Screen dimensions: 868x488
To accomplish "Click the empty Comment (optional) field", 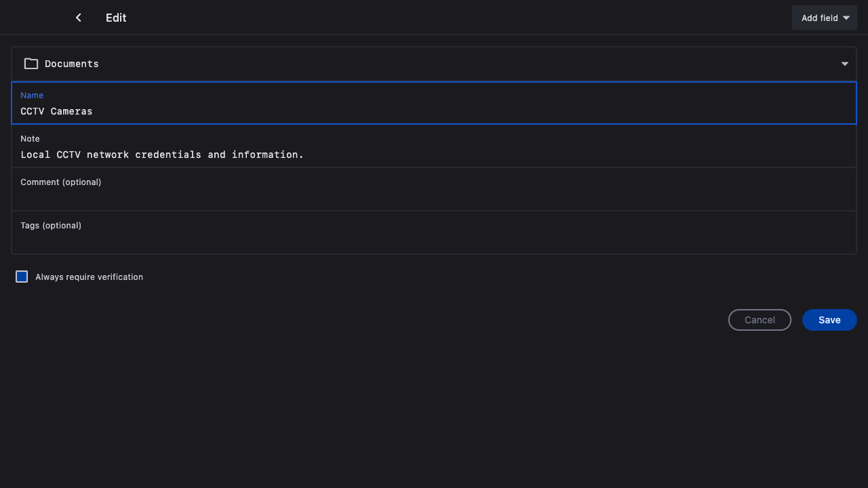I will pos(434,198).
